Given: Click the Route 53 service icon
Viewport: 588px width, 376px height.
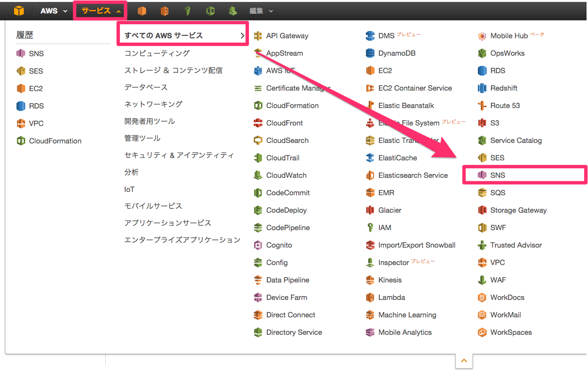Looking at the screenshot, I should click(482, 106).
